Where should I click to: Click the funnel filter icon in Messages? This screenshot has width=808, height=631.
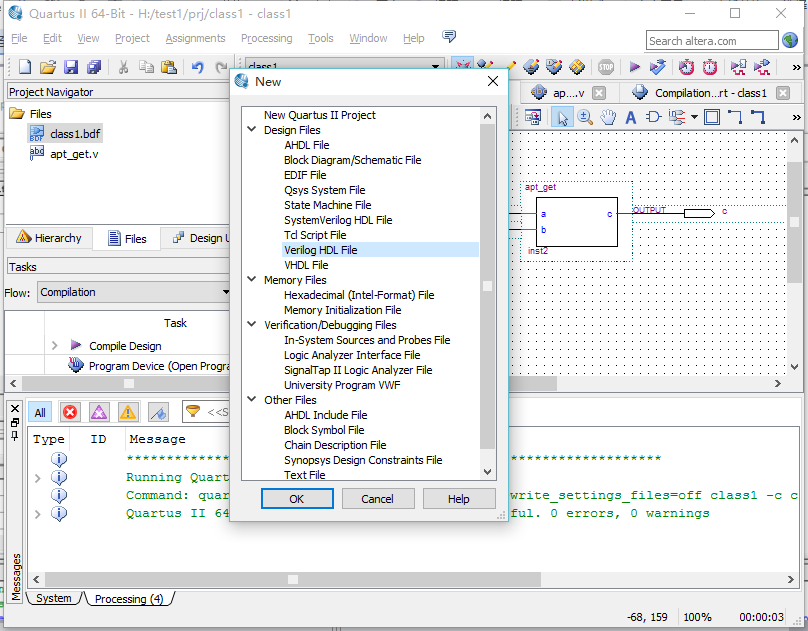[x=193, y=411]
